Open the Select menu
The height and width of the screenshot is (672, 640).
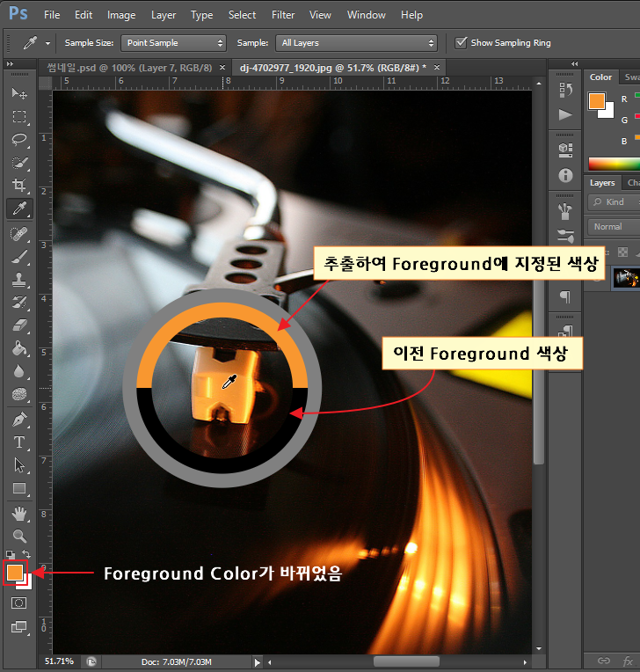[x=242, y=15]
